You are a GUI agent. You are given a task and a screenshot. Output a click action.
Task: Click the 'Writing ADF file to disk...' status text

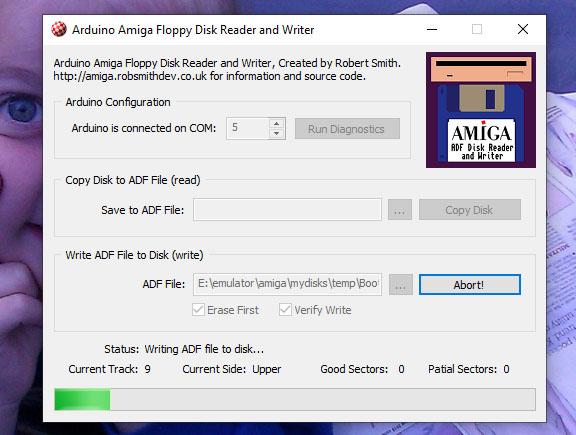tap(204, 349)
